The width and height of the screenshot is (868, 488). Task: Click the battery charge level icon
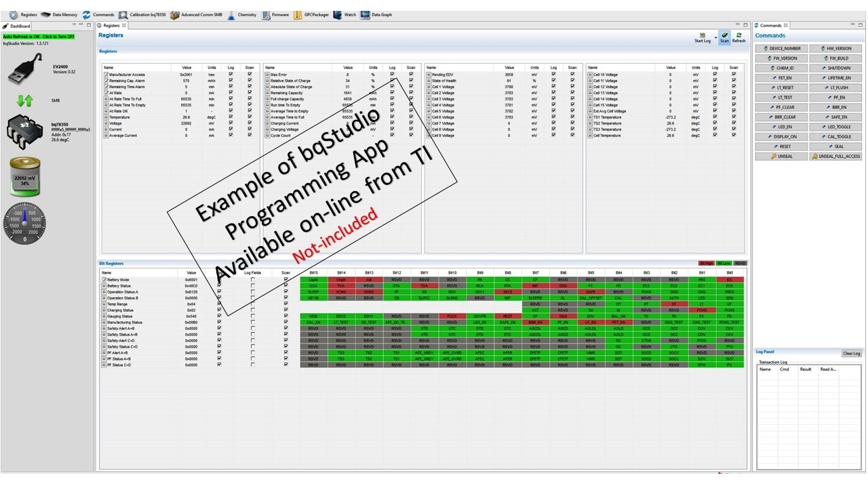(x=25, y=177)
